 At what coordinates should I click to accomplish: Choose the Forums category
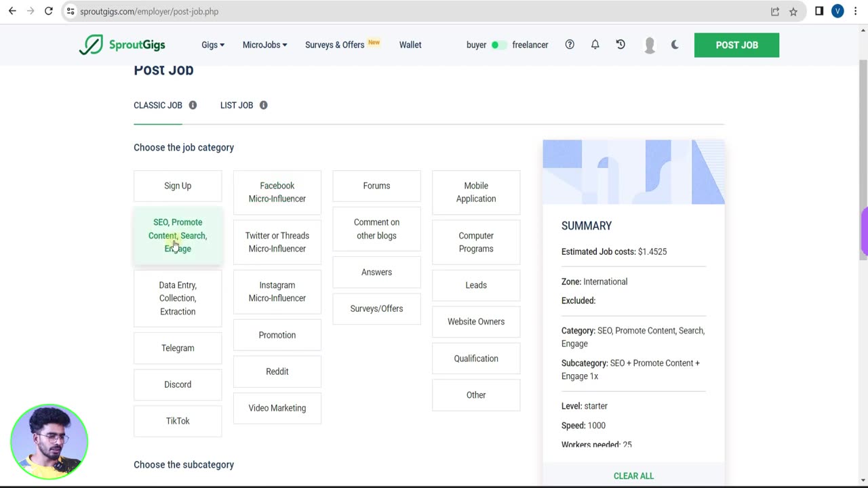click(376, 186)
